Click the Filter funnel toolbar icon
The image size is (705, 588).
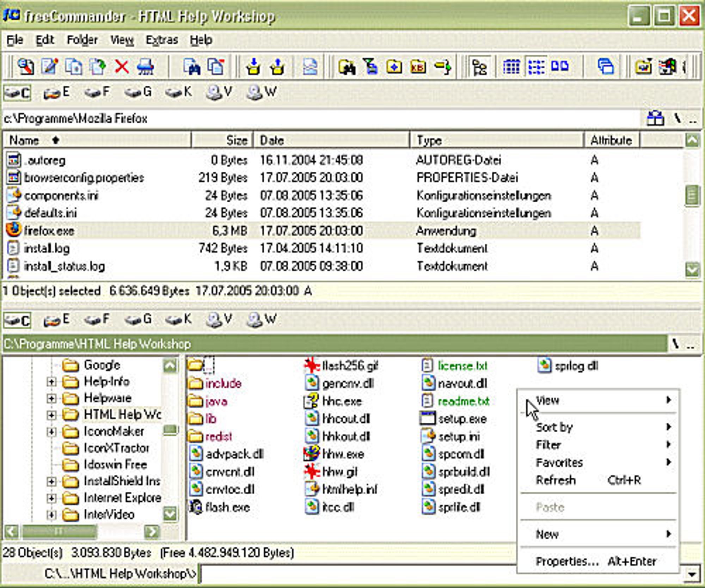(x=371, y=66)
